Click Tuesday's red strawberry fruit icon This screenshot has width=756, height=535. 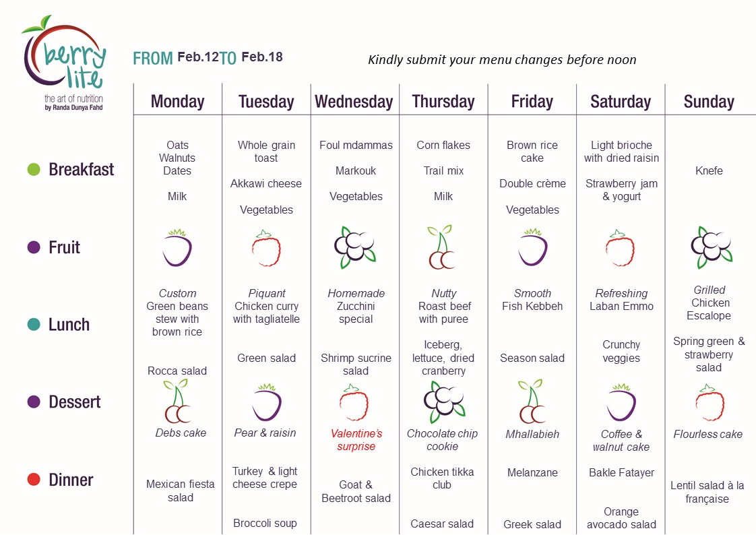(x=266, y=248)
